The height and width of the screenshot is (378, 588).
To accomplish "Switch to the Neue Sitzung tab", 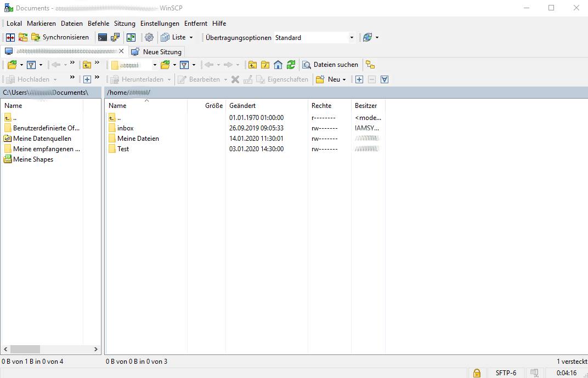I will (156, 51).
